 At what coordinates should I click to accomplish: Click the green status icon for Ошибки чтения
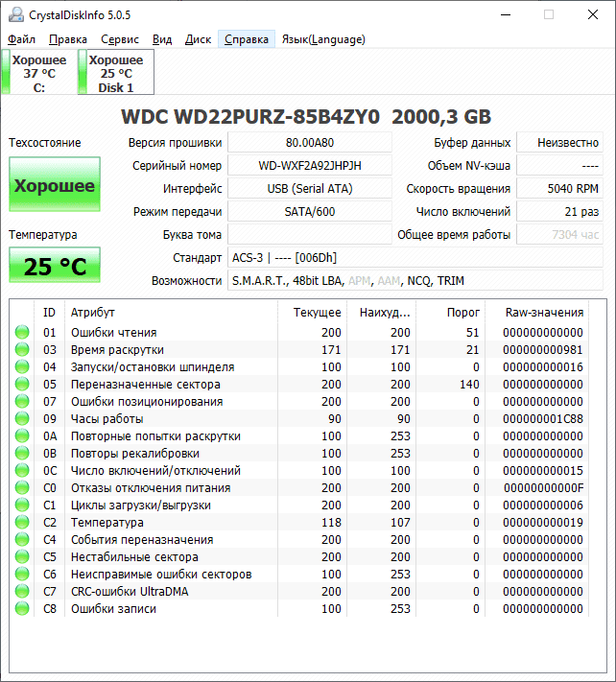click(21, 333)
